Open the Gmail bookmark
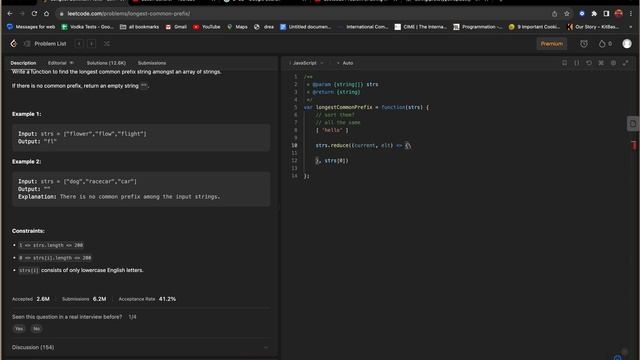 pyautogui.click(x=176, y=27)
